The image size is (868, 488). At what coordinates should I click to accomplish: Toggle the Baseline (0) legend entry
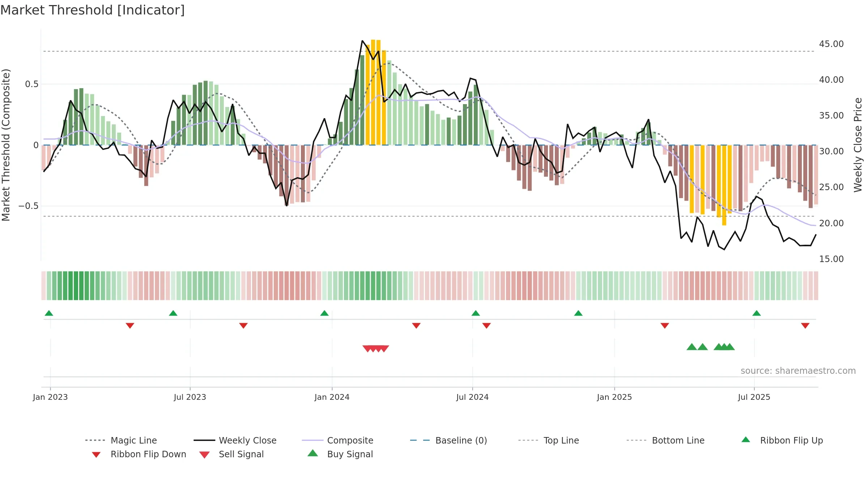(x=448, y=440)
